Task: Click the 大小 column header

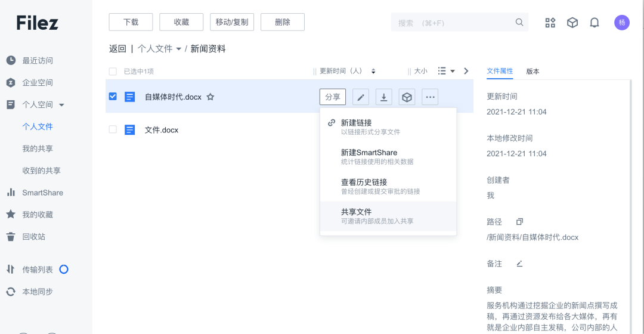Action: coord(420,71)
